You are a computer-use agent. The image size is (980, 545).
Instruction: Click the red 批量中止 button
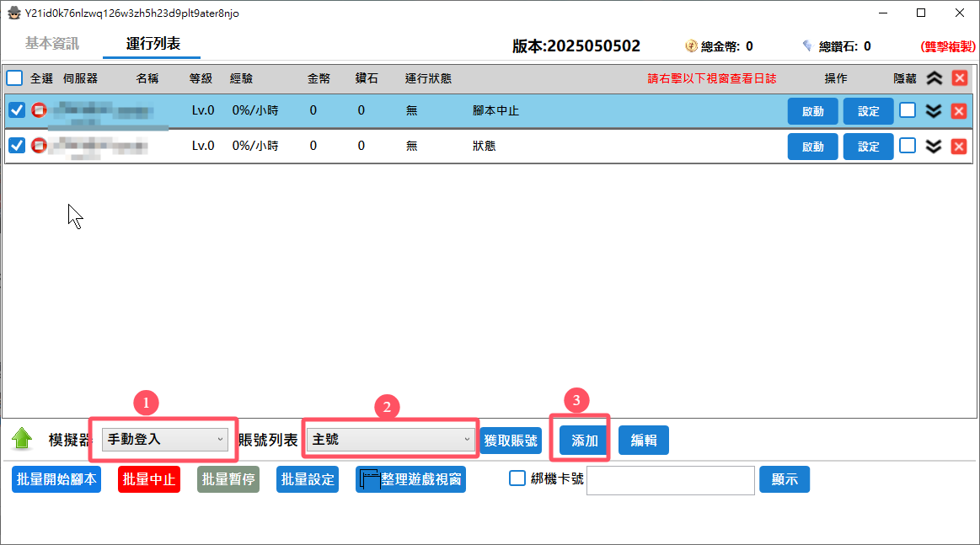click(149, 479)
